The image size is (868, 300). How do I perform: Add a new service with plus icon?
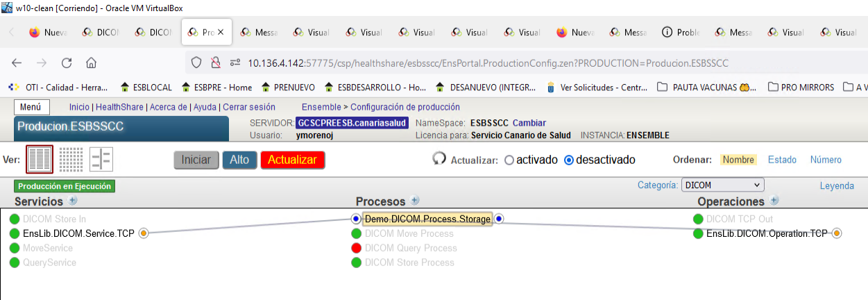(x=73, y=201)
